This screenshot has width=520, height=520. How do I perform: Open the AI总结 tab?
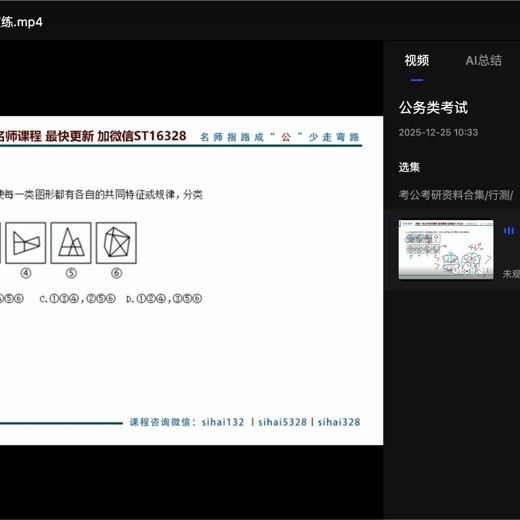point(483,61)
